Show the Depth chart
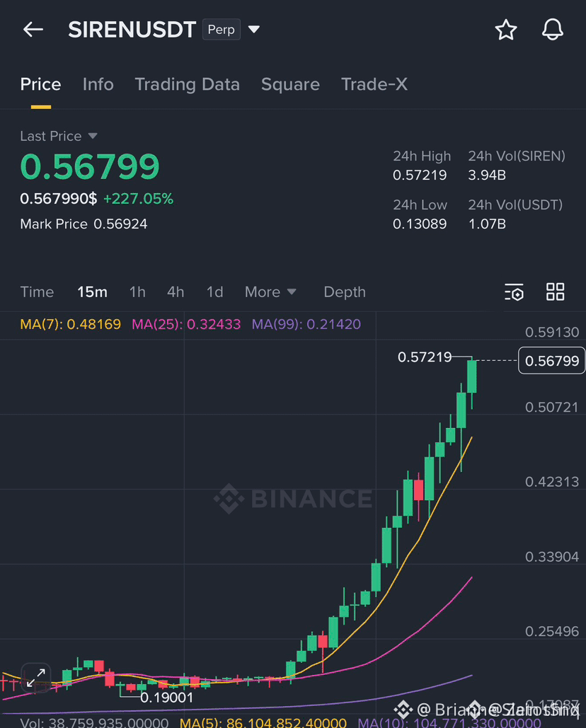This screenshot has height=728, width=586. coord(345,292)
